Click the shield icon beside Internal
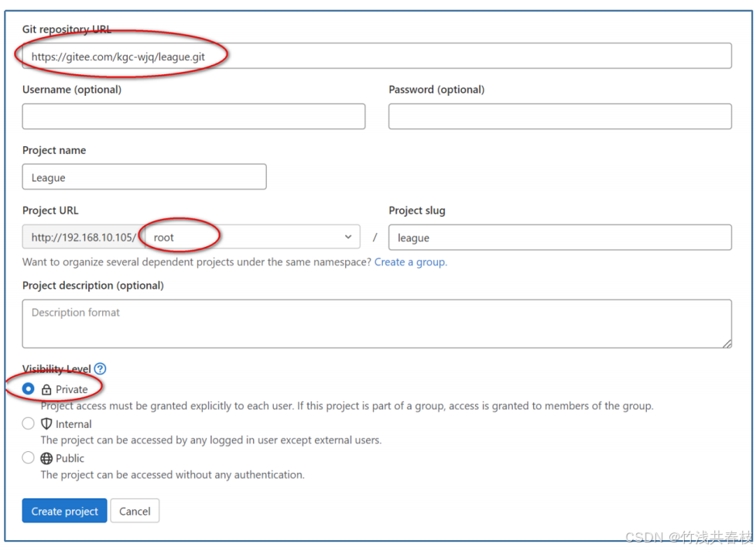 pyautogui.click(x=46, y=424)
